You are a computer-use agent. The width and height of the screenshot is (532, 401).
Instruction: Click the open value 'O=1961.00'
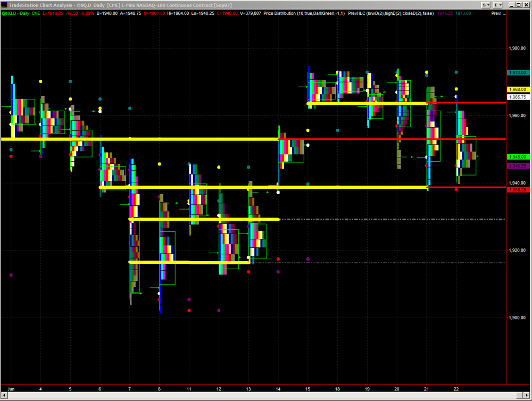tap(154, 14)
